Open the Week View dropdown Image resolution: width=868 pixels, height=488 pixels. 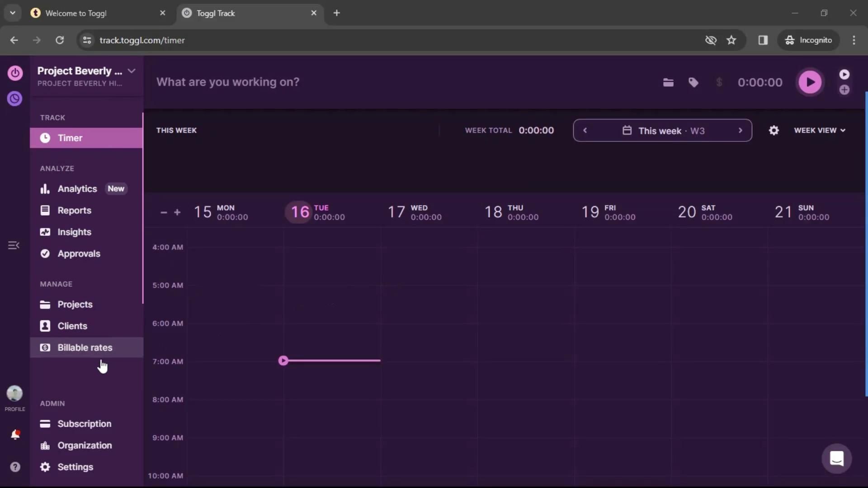pos(819,131)
